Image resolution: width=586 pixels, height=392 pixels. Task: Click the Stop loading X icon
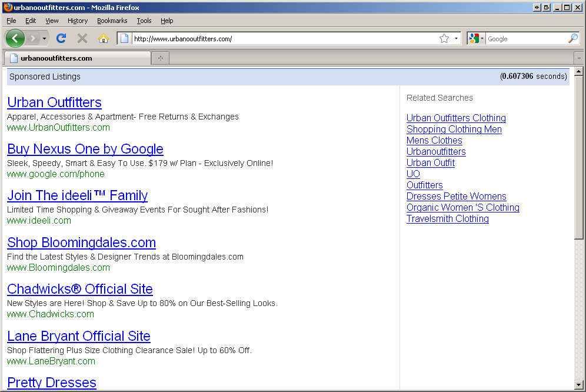click(x=82, y=38)
